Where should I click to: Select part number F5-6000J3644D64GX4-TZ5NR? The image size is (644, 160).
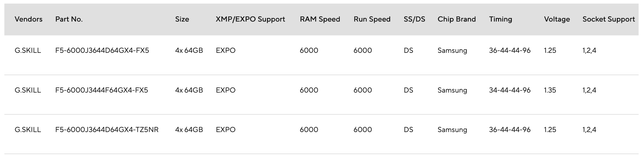point(107,130)
